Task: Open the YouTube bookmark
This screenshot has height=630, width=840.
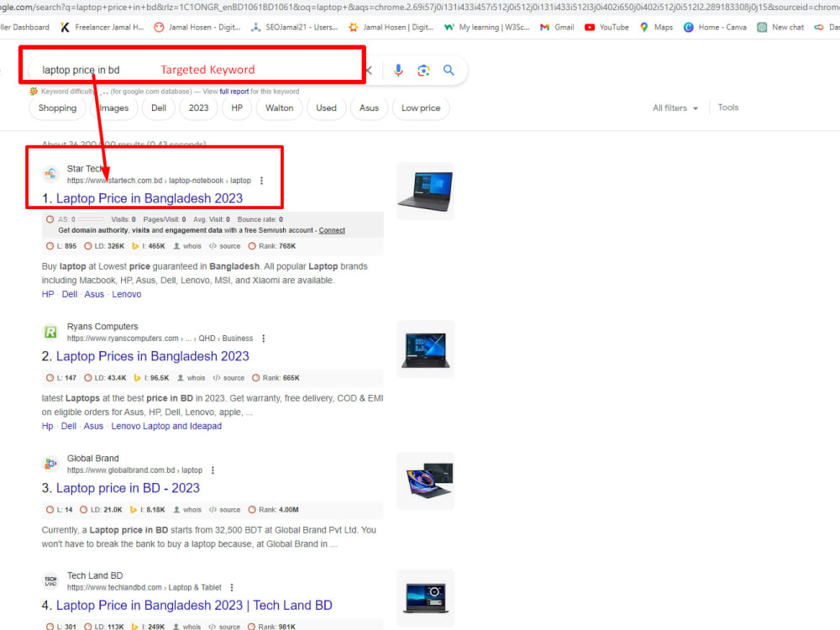Action: pos(606,28)
